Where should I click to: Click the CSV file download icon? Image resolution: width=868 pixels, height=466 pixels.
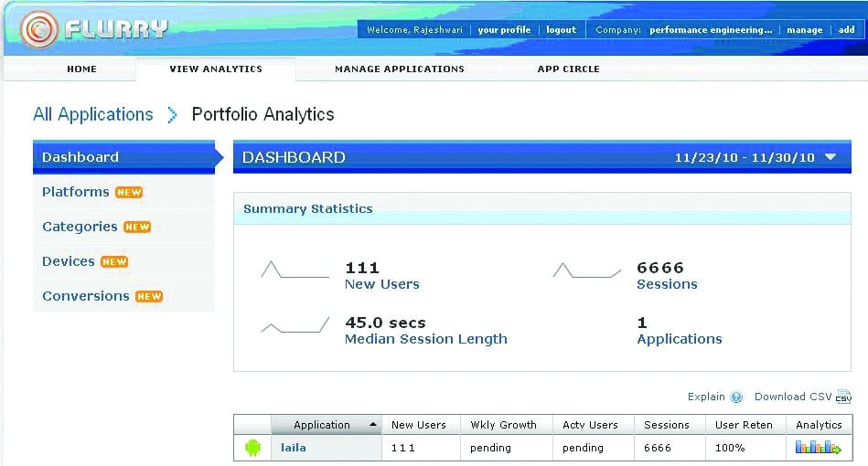[843, 397]
